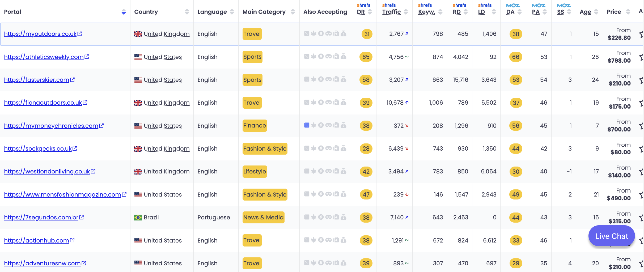Click the bitcoin crypto icon in myoutdoors.co.uk row

coord(321,33)
